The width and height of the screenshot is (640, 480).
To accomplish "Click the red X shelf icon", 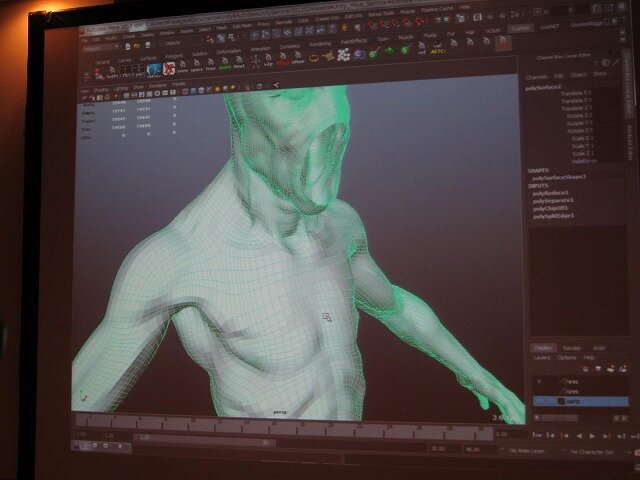I will pyautogui.click(x=169, y=68).
